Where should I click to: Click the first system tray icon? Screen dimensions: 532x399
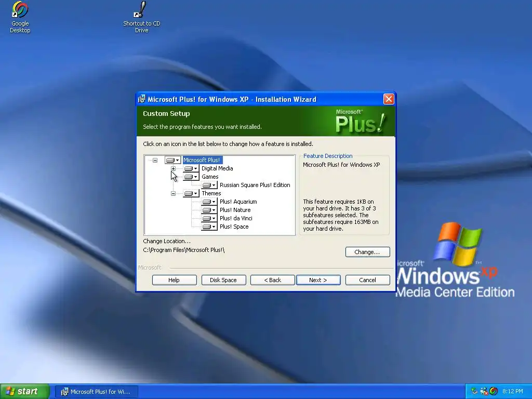point(474,391)
